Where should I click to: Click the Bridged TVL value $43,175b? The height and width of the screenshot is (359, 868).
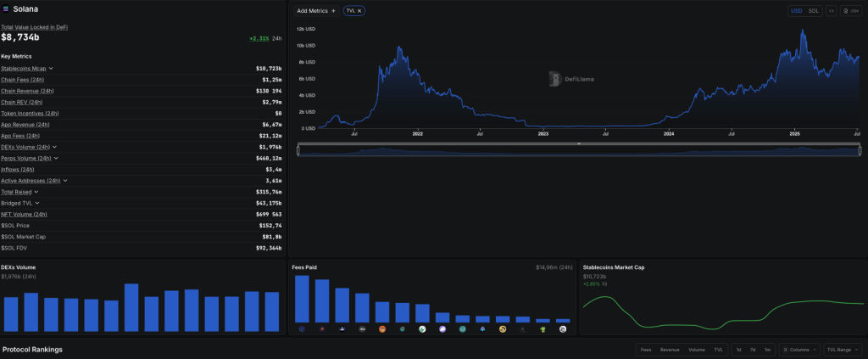tap(269, 203)
